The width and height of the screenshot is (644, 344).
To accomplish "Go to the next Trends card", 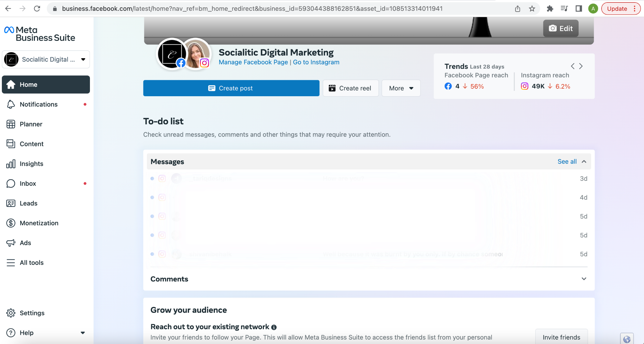I will click(x=581, y=66).
